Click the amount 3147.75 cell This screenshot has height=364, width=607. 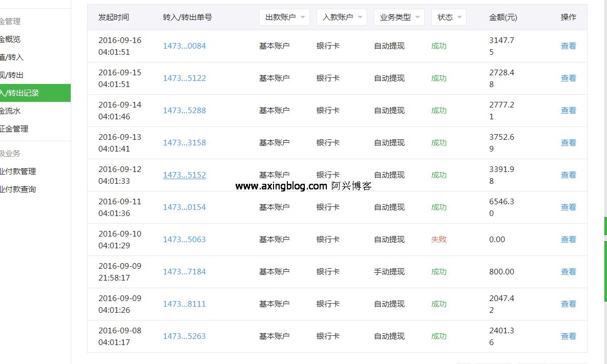tap(501, 46)
